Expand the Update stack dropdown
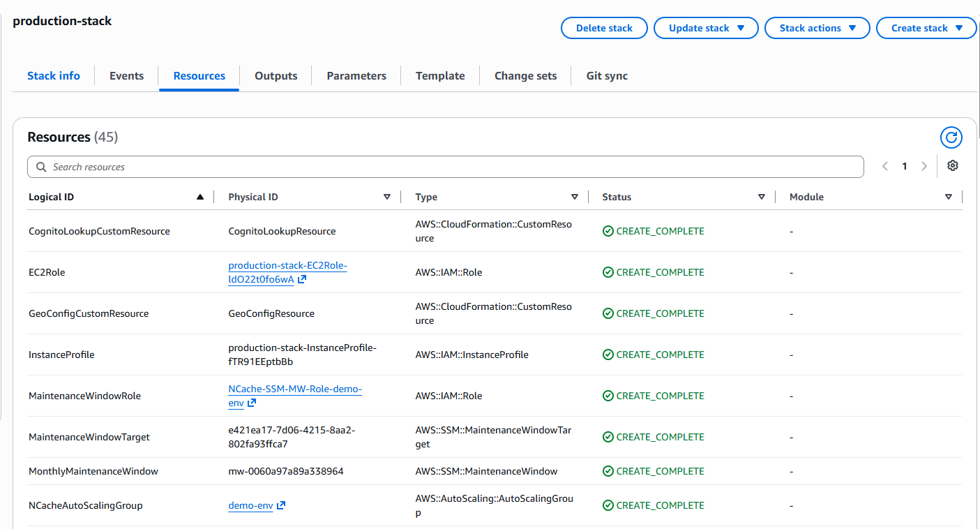This screenshot has width=980, height=529. click(x=706, y=28)
